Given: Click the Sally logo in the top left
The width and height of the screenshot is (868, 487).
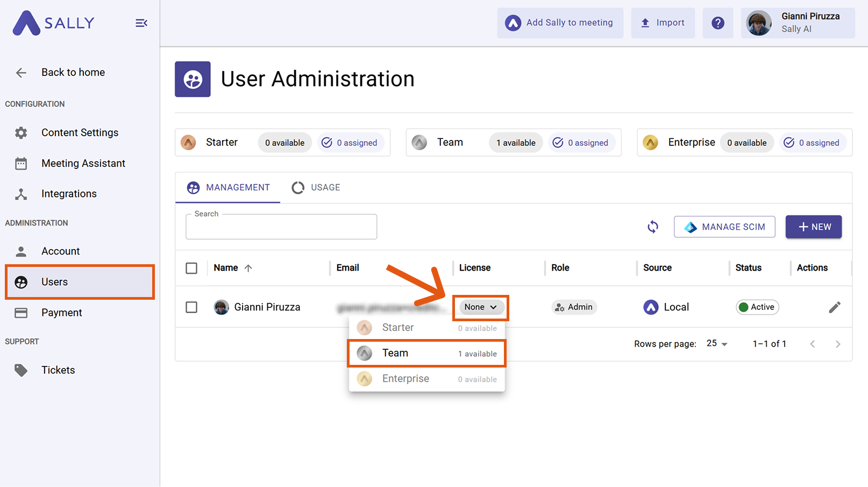Looking at the screenshot, I should coord(53,23).
